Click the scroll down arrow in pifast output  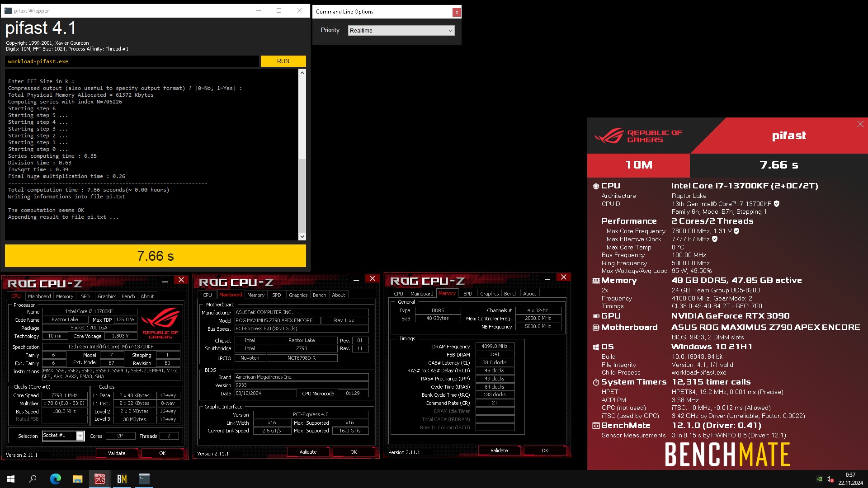click(x=302, y=236)
